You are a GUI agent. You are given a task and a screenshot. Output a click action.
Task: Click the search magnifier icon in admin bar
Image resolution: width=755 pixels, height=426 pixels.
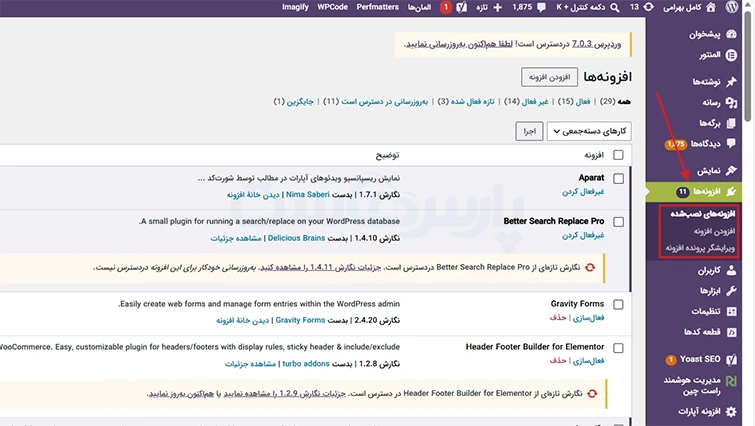coord(615,8)
